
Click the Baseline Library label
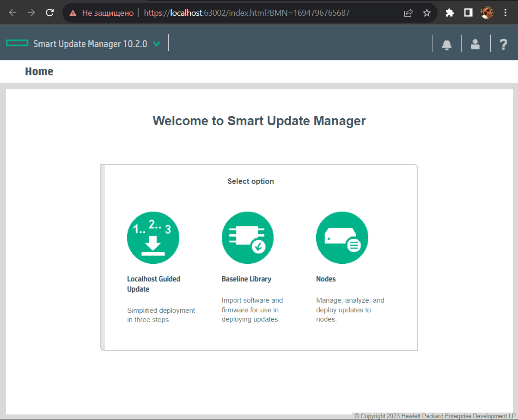[246, 279]
